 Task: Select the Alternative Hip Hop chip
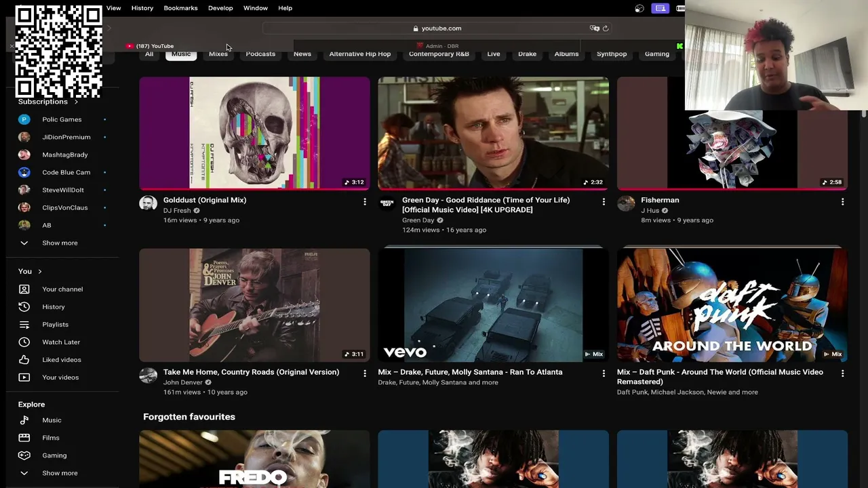[x=360, y=54]
